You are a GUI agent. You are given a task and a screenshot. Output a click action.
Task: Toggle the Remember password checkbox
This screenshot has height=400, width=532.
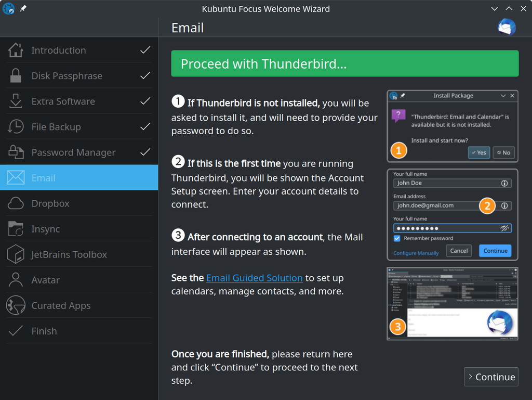[x=397, y=238]
